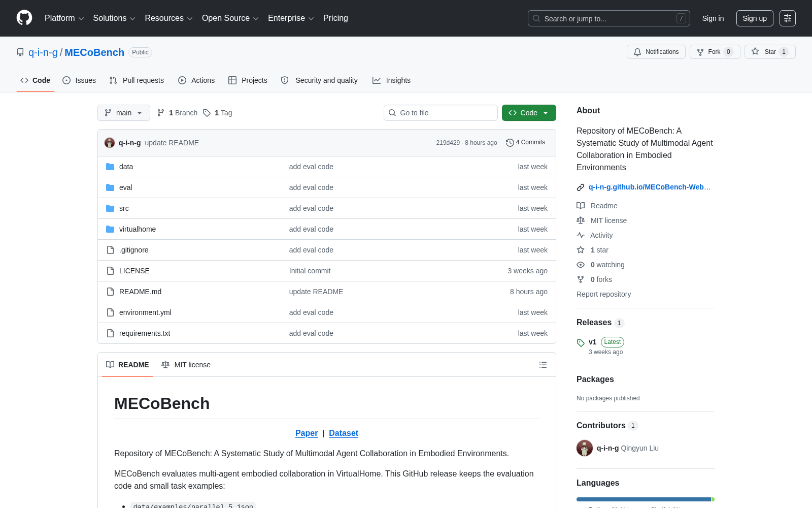The image size is (812, 508).
Task: Click the commit history clock icon
Action: click(x=510, y=143)
